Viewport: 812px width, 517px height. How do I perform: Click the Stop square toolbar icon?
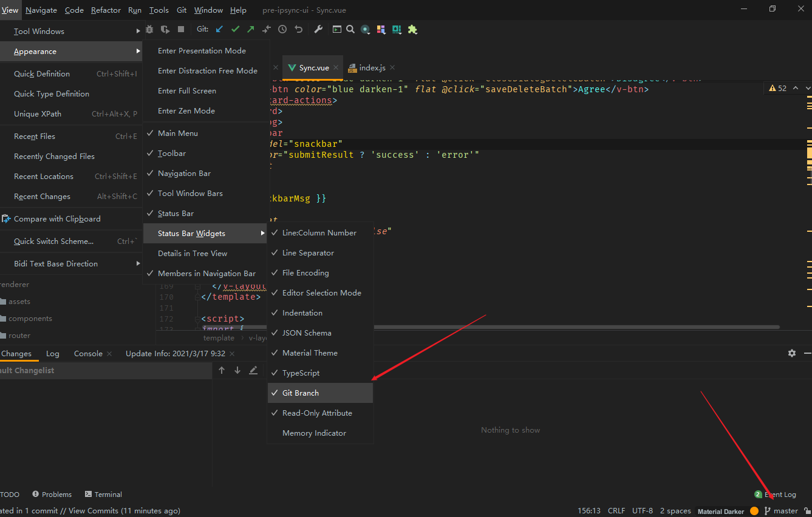point(181,29)
